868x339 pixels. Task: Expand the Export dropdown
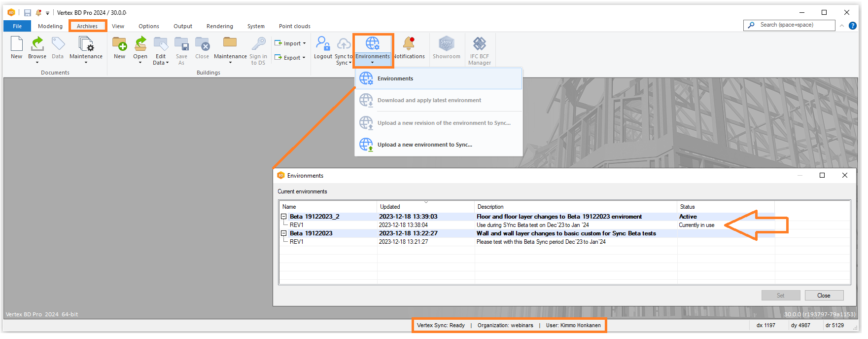pyautogui.click(x=290, y=58)
